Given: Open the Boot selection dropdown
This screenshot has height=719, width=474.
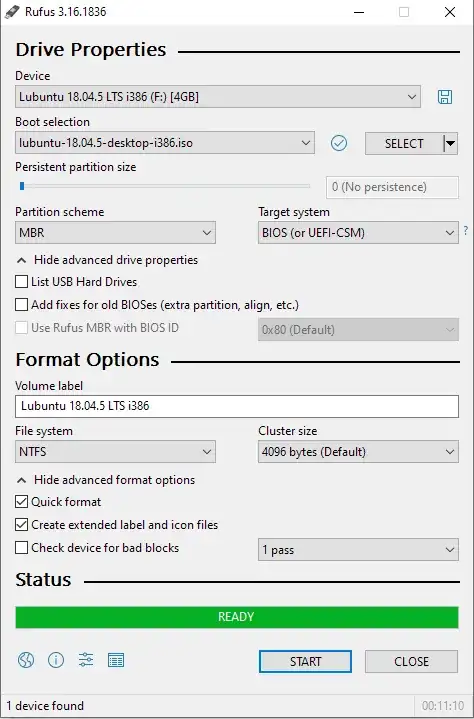Looking at the screenshot, I should tap(165, 143).
